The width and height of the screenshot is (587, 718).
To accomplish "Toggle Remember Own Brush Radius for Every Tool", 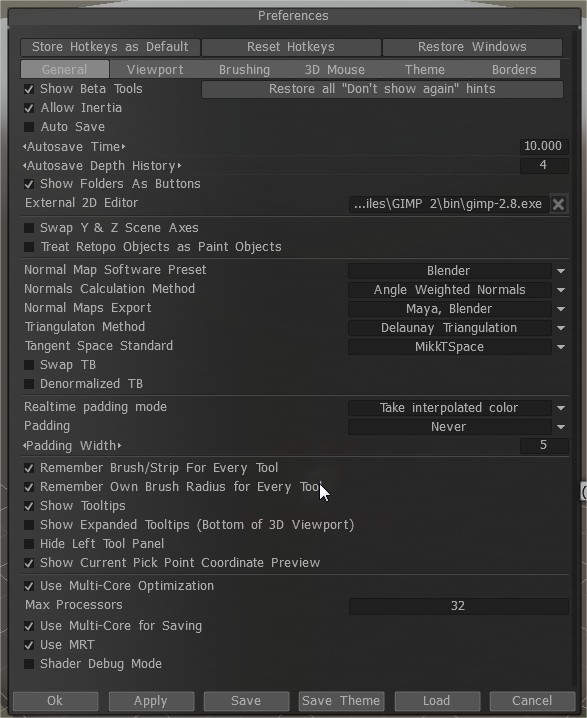I will (29, 487).
